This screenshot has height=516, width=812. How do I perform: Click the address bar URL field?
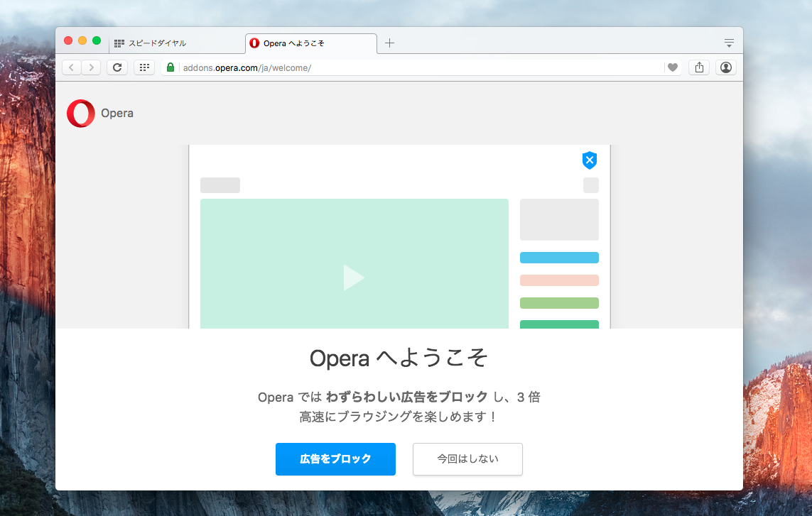tap(422, 68)
